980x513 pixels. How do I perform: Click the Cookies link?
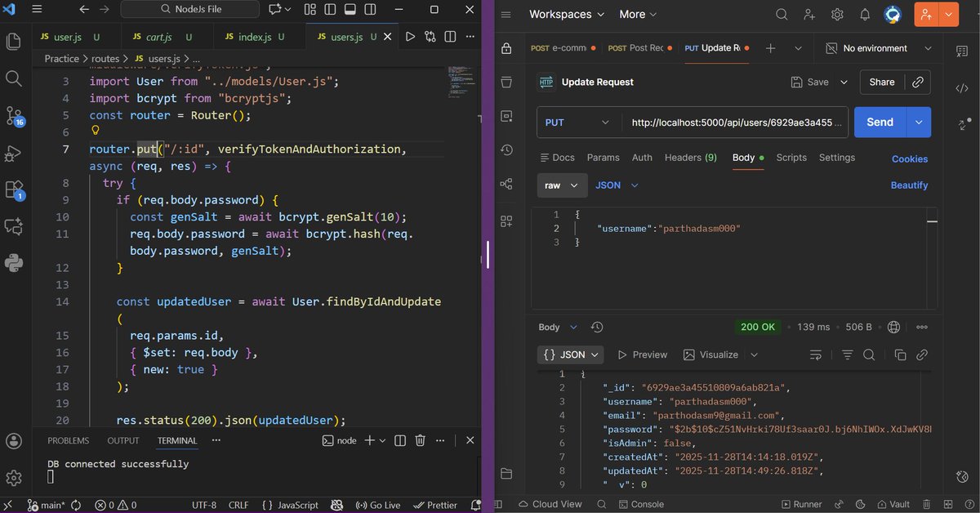coord(910,159)
